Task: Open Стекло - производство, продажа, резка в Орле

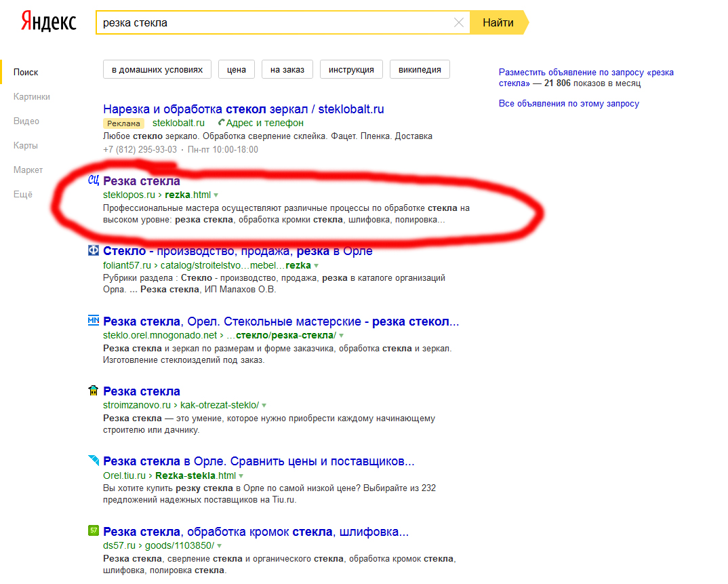Action: click(x=238, y=251)
